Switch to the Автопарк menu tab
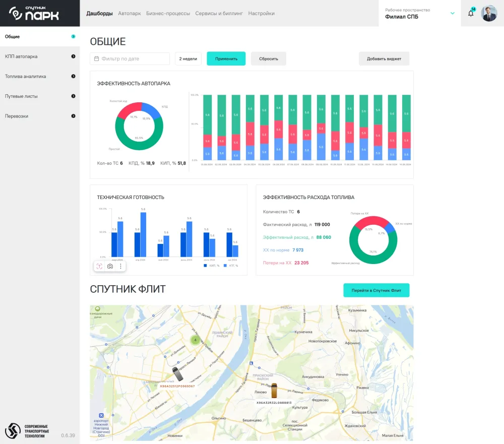504x444 pixels. [x=130, y=14]
